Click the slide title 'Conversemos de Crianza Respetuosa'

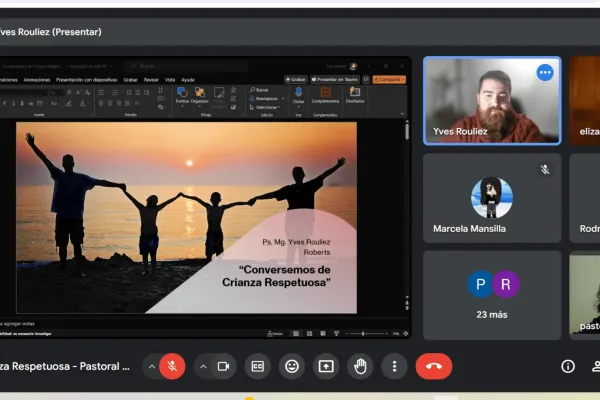pos(276,276)
